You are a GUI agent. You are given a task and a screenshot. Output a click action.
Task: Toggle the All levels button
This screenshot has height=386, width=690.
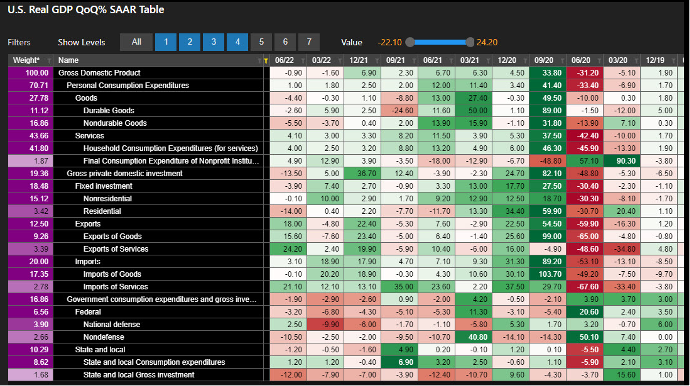tap(136, 42)
